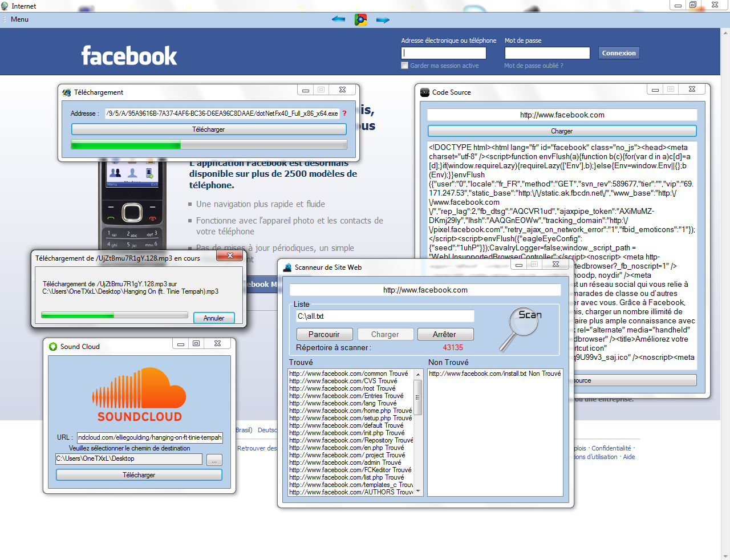Click the colorful home icon between arrows
730x560 pixels.
360,20
